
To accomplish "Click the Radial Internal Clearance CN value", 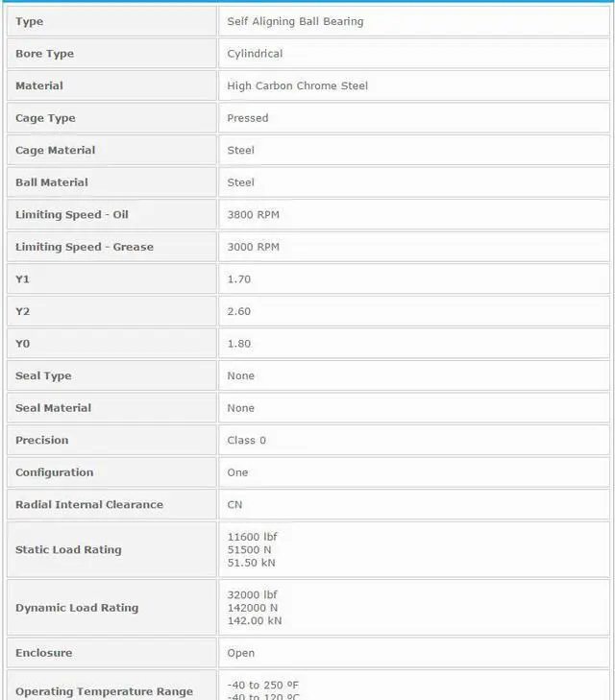I will point(234,504).
